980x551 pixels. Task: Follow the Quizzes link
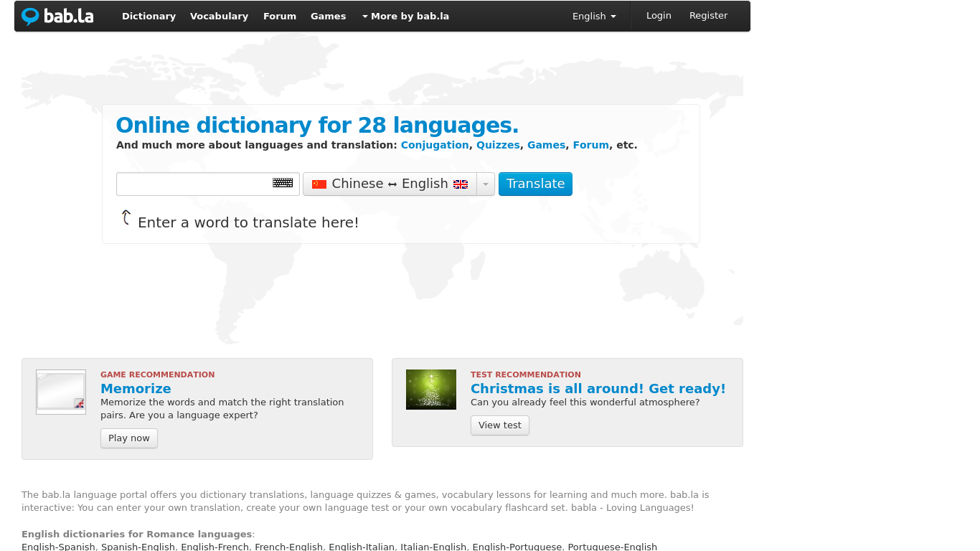pyautogui.click(x=498, y=145)
